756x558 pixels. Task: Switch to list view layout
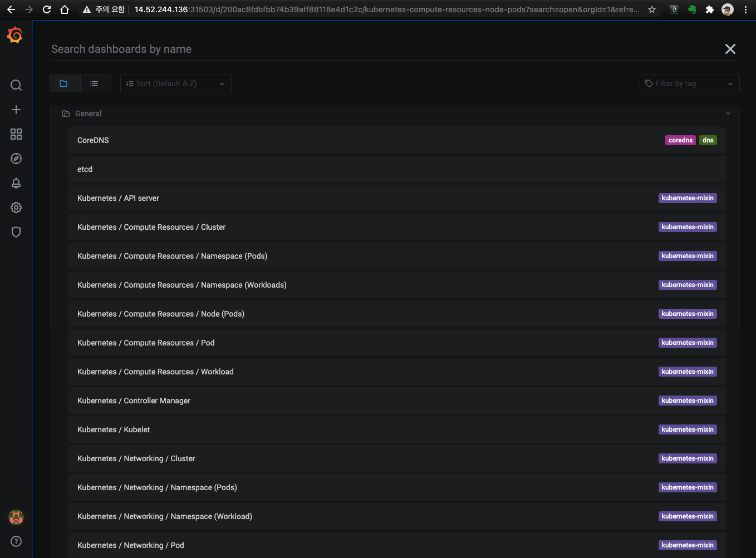95,83
